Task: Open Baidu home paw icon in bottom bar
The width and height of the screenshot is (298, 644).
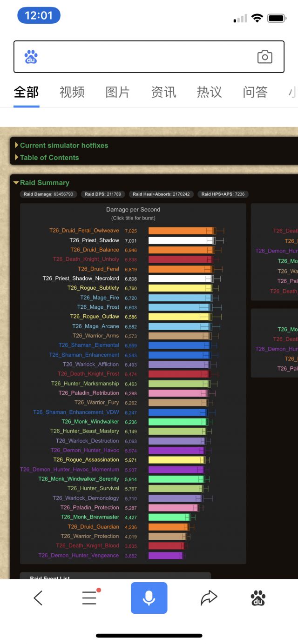Action: [x=258, y=598]
